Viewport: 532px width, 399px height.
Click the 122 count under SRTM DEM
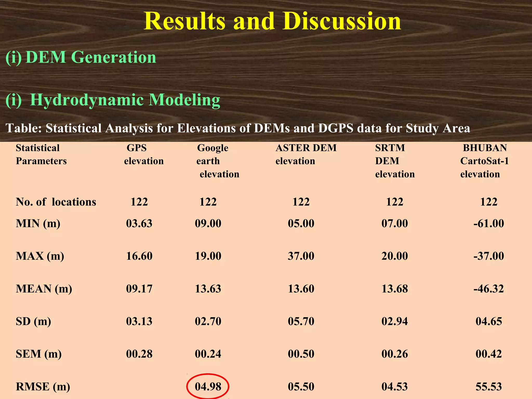(x=395, y=202)
